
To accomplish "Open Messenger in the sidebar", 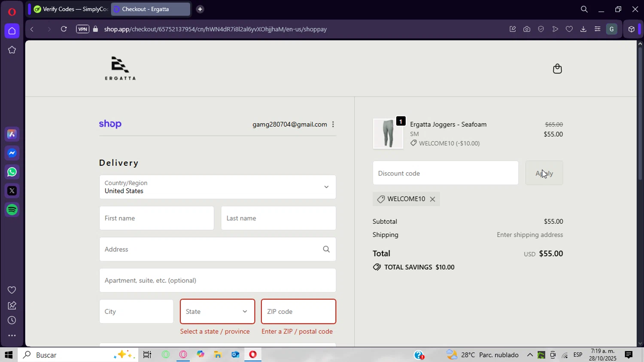I will pos(12,153).
